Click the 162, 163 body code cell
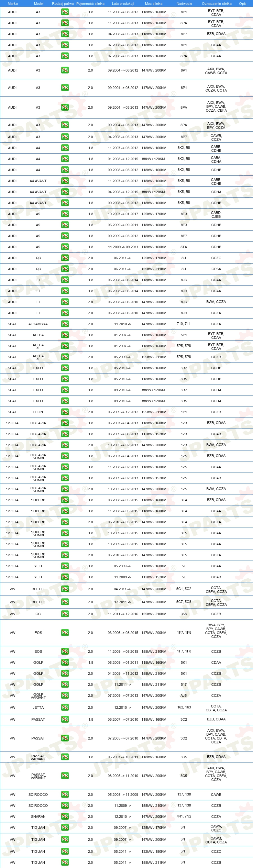The width and height of the screenshot is (253, 868). tap(184, 707)
